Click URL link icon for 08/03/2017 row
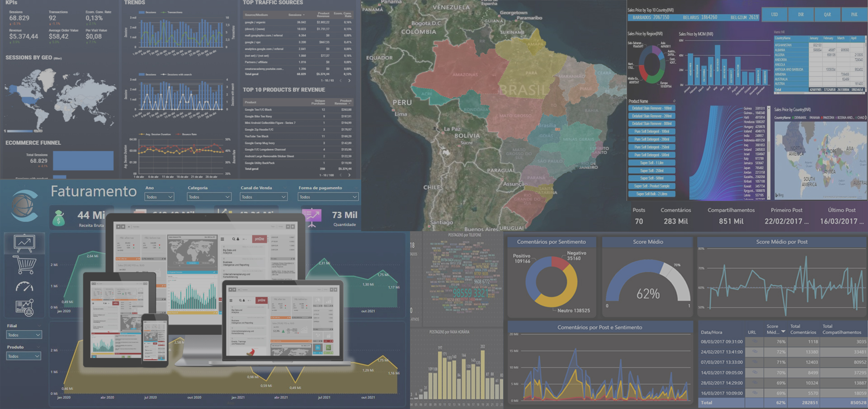This screenshot has height=409, width=868. pyautogui.click(x=755, y=341)
